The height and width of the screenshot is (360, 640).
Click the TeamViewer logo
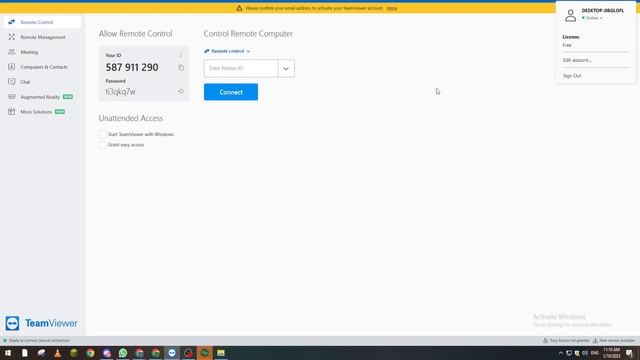pyautogui.click(x=41, y=323)
